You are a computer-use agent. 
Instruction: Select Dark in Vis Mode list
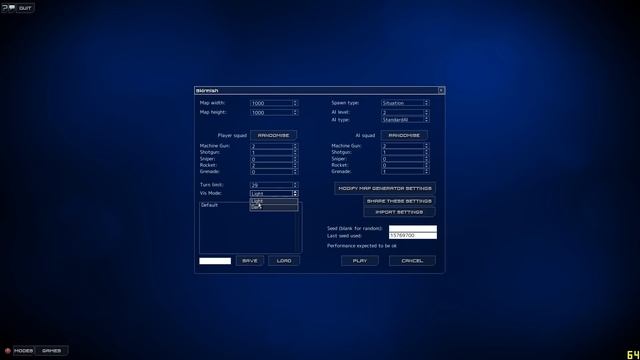(x=273, y=207)
